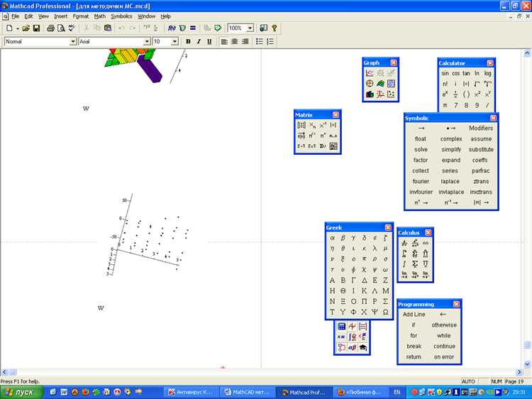Open Greek palette via αβ icon
Viewport: 532px width, 399px height.
[352, 347]
